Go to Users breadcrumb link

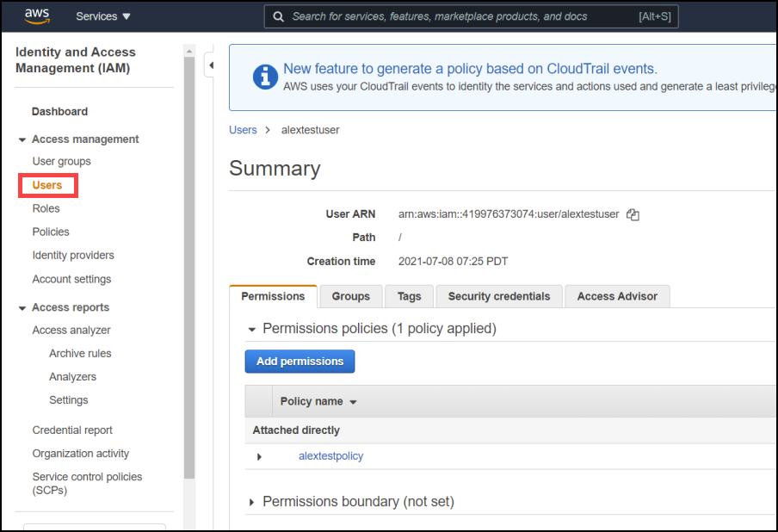click(243, 130)
